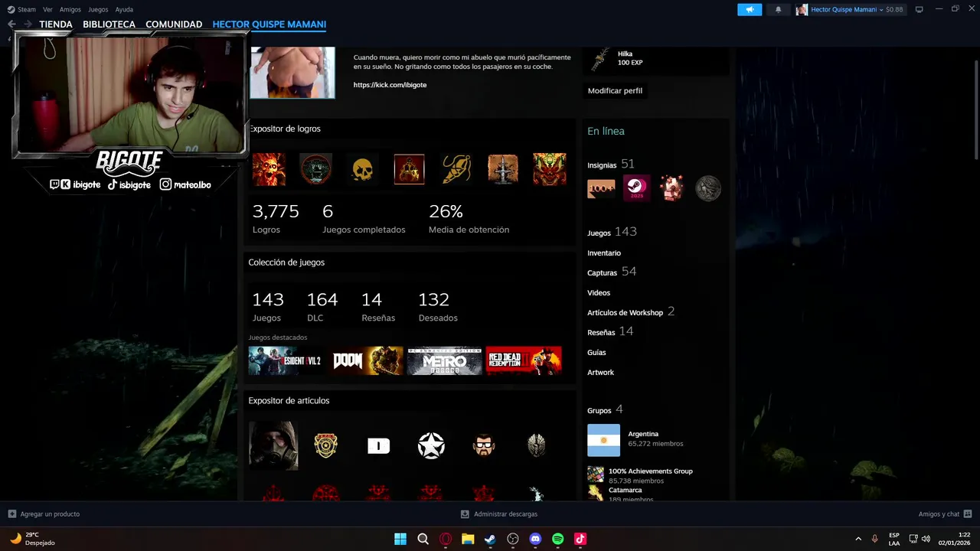Screen dimensions: 980x551
Task: Go to the TIENDA tab
Action: 56,24
